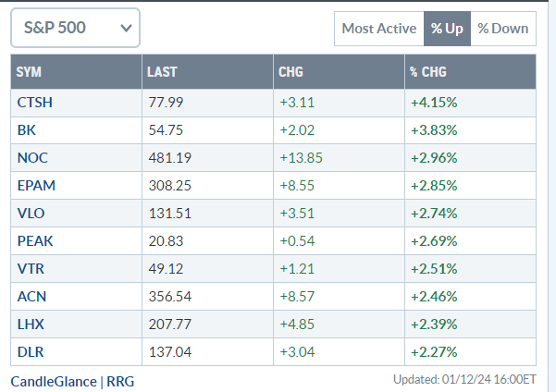Viewport: 556px width, 392px height.
Task: Open the CandleGlance link
Action: click(55, 380)
